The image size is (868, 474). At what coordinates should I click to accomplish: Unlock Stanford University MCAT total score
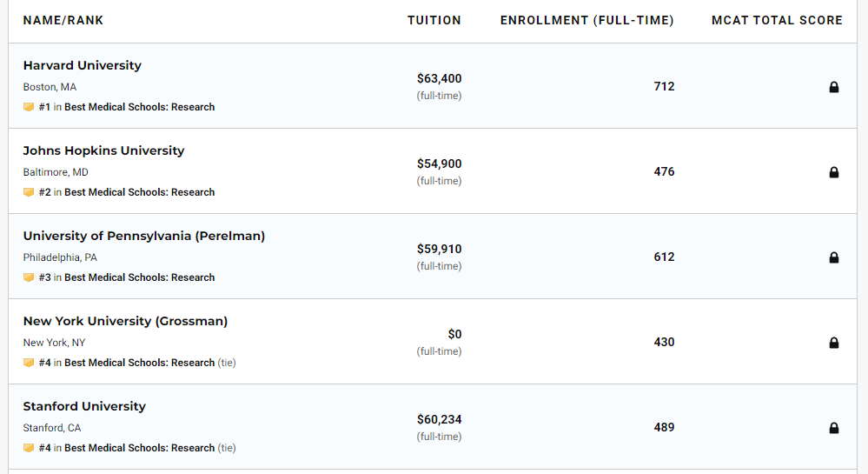pos(833,428)
